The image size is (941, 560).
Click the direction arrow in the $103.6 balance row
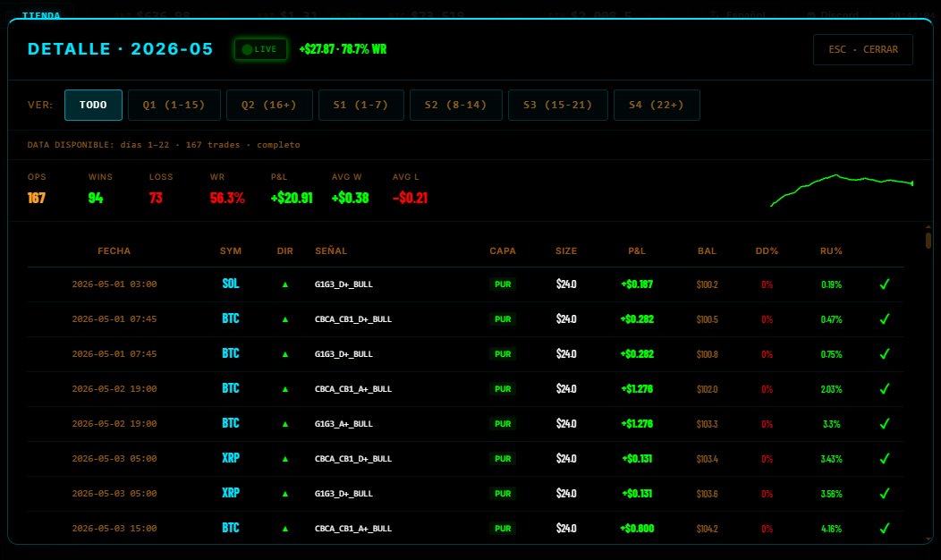[x=285, y=494]
